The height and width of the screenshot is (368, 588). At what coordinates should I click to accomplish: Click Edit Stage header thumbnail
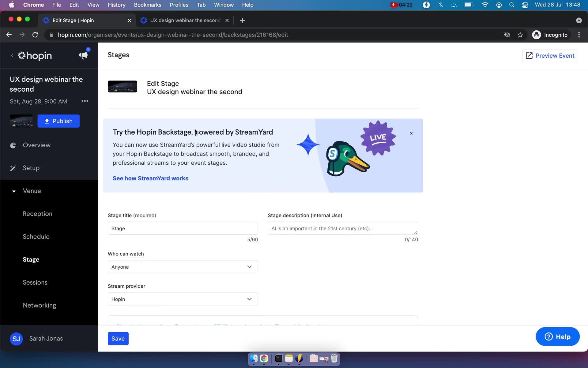tap(123, 86)
